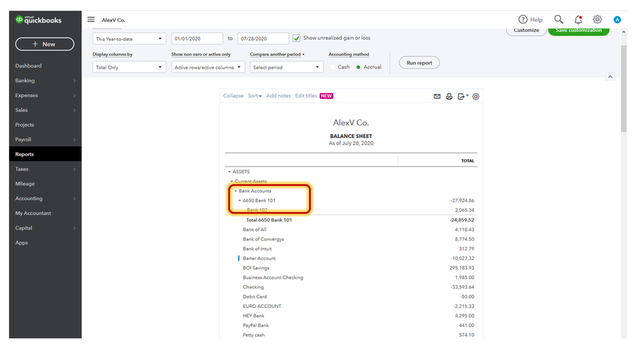Select the Cash accounting method

click(x=333, y=67)
